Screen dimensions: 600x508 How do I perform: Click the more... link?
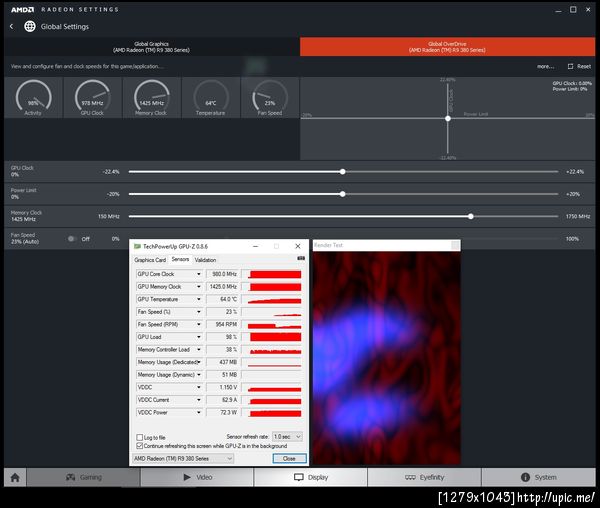(545, 67)
